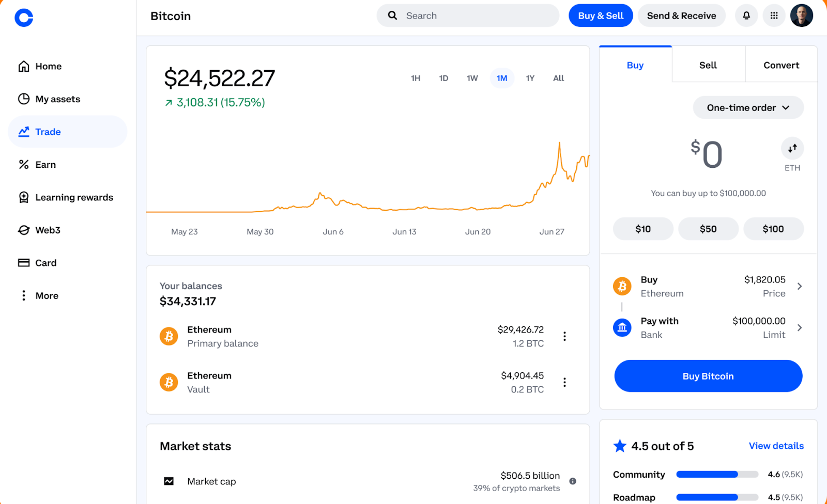Click the Community rating bar
Viewport: 827px width, 504px height.
(x=717, y=474)
